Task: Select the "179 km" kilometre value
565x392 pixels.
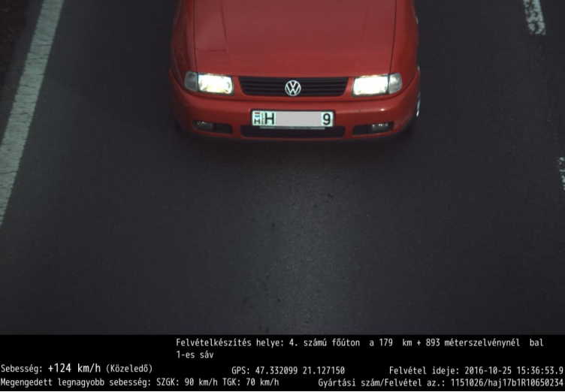Action: pyautogui.click(x=395, y=342)
